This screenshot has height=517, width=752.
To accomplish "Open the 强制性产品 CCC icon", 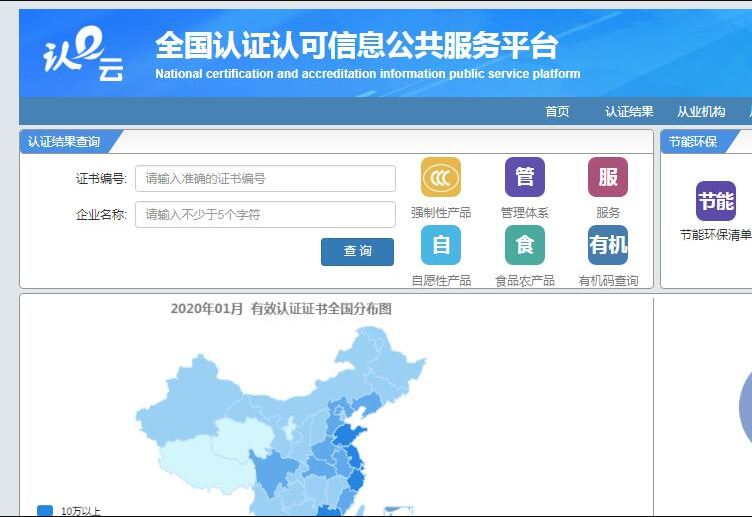I will pyautogui.click(x=440, y=177).
